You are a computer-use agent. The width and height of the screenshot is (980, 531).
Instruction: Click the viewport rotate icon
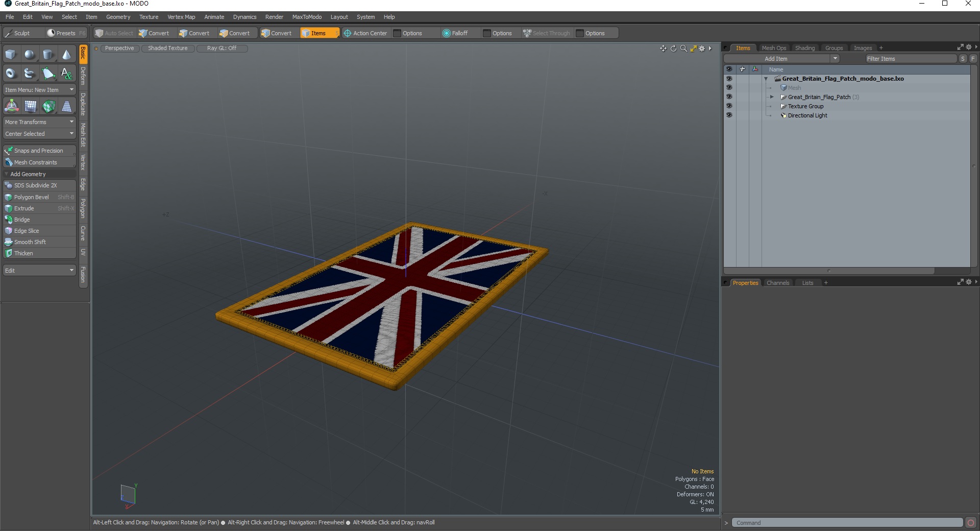click(673, 49)
